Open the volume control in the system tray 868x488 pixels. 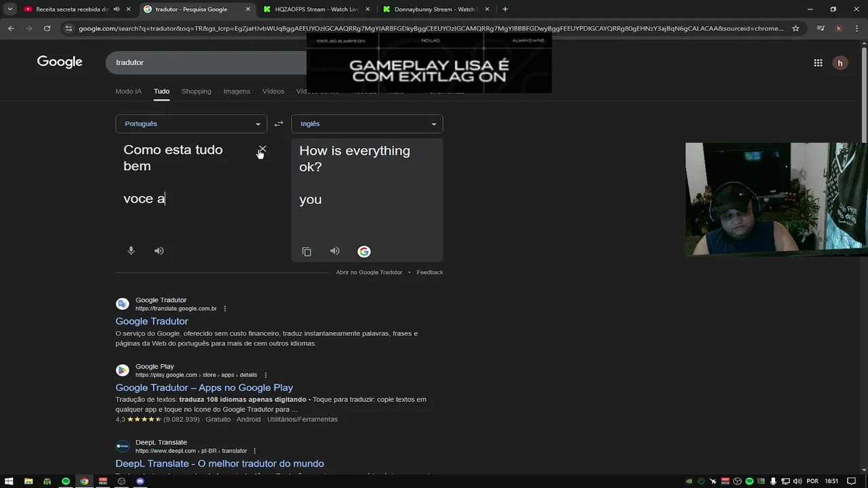[x=797, y=481]
